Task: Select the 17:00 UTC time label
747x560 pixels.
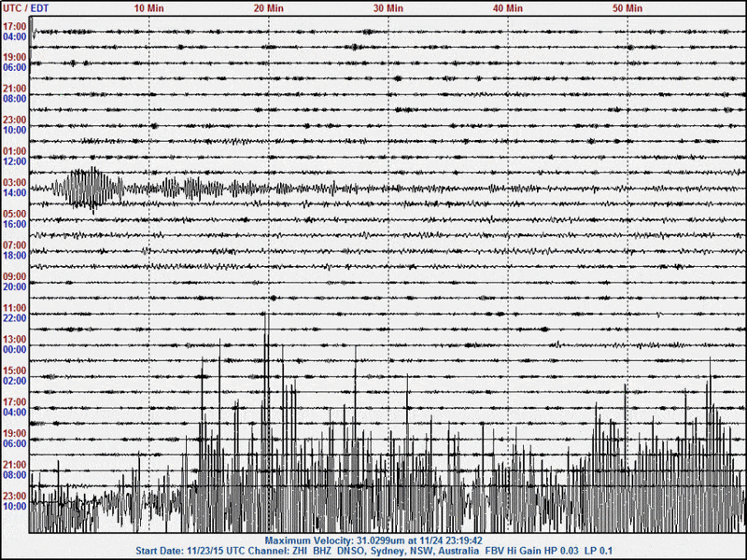Action: [x=16, y=28]
